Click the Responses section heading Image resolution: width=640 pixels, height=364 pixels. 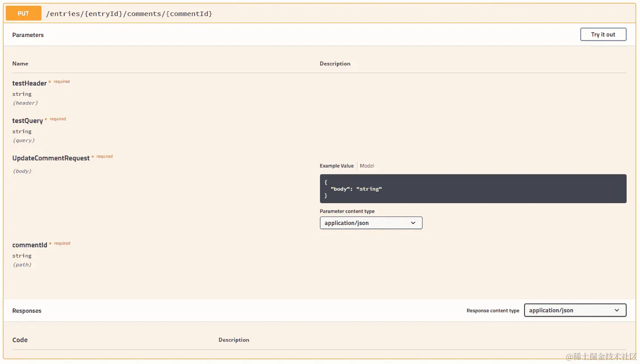[27, 311]
